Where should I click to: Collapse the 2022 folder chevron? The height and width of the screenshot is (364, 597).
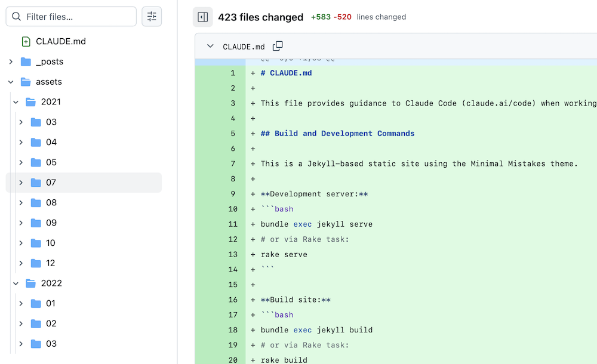tap(16, 283)
